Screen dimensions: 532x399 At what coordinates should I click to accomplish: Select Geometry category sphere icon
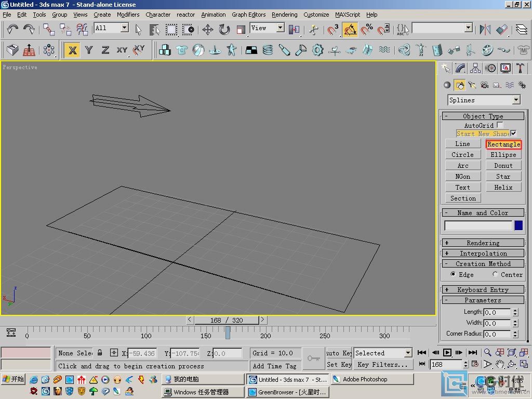(447, 85)
